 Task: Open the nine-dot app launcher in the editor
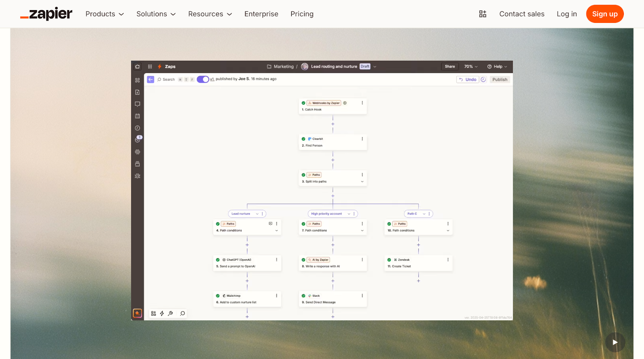click(150, 66)
